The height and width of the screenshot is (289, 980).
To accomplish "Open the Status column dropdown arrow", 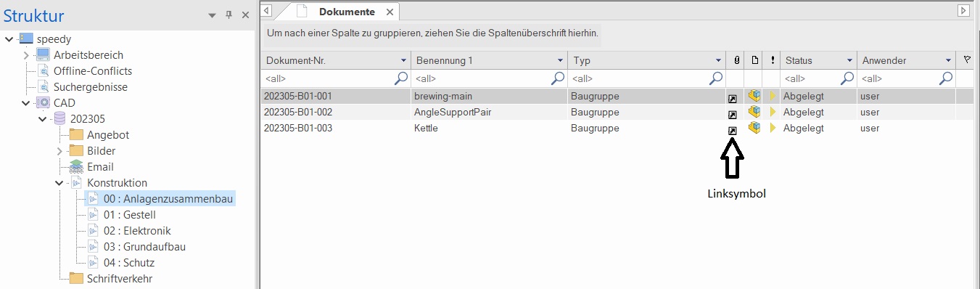I will pos(849,60).
